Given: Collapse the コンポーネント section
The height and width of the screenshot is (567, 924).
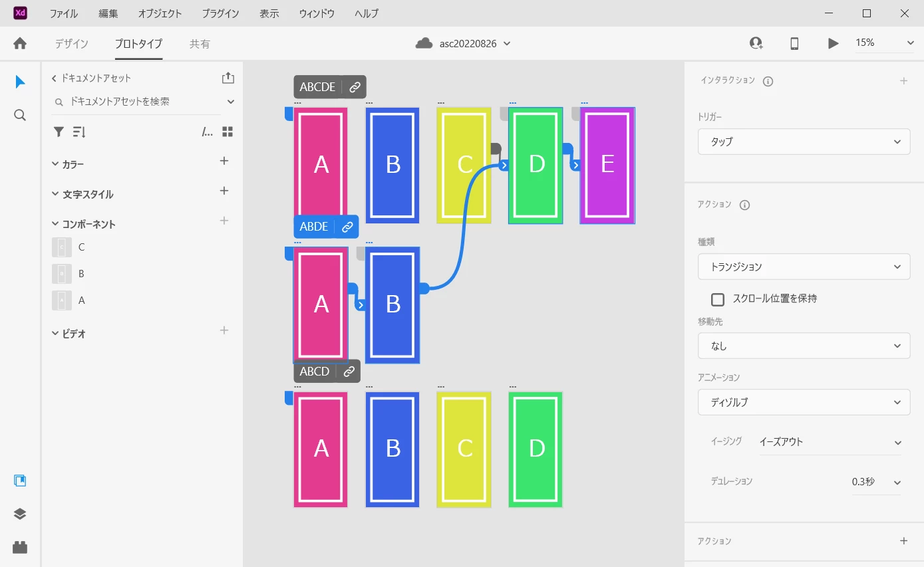Looking at the screenshot, I should pyautogui.click(x=55, y=224).
